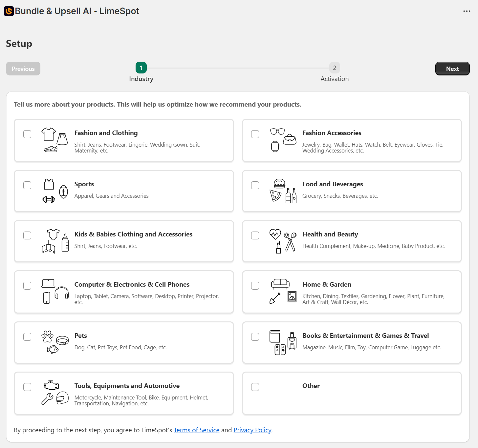The image size is (478, 448).
Task: Enable the Kids & Babies Clothing option
Action: point(27,235)
